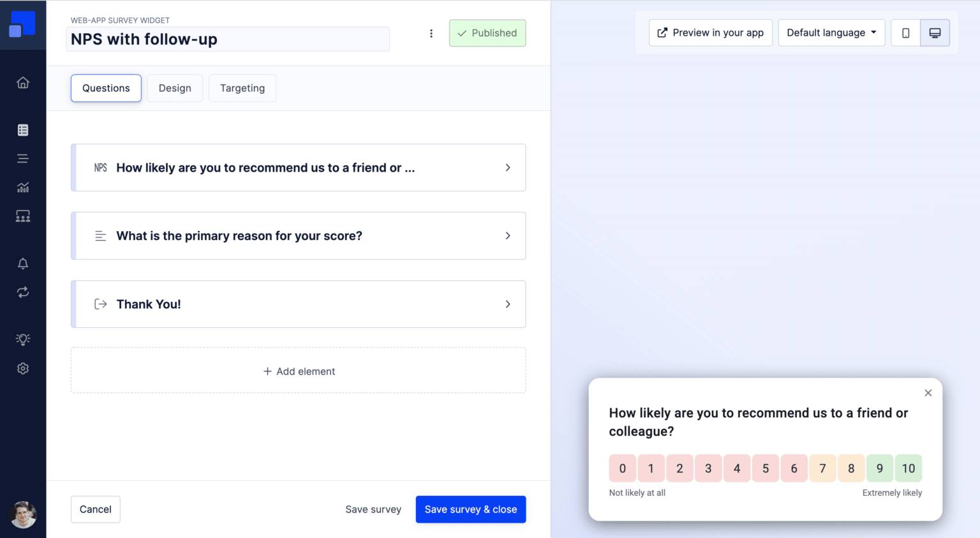Open the Targeting tab
The image size is (980, 538).
(x=242, y=88)
